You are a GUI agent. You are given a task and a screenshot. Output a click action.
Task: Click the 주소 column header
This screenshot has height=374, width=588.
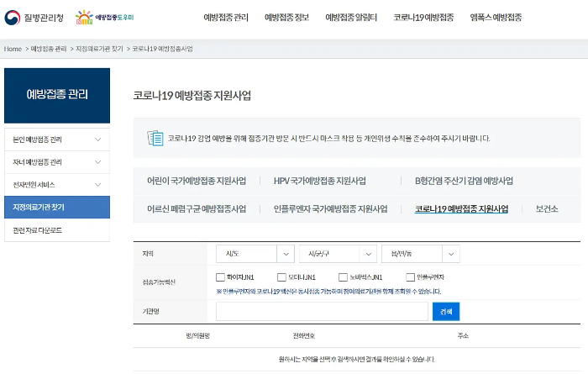pos(463,335)
